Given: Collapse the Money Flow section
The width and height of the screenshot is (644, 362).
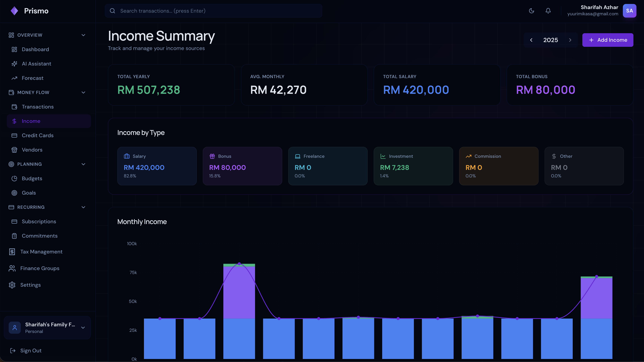Looking at the screenshot, I should [83, 92].
